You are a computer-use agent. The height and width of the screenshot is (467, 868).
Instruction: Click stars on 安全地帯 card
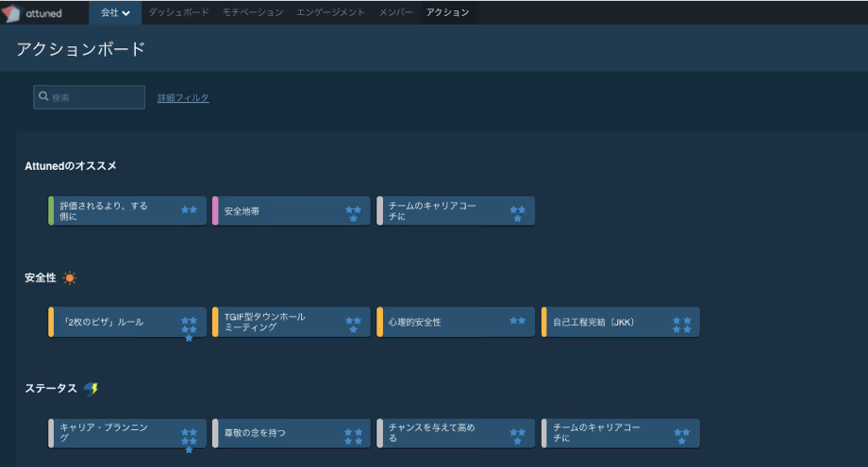[353, 213]
